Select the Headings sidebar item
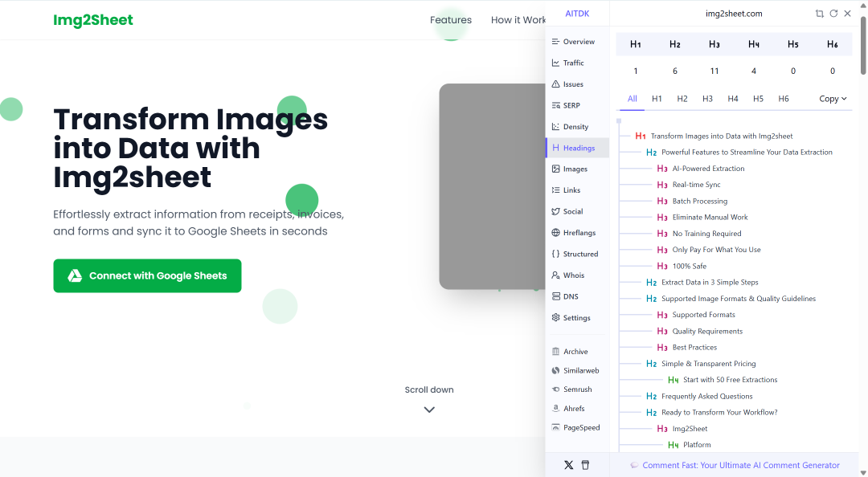Image resolution: width=868 pixels, height=477 pixels. click(577, 148)
